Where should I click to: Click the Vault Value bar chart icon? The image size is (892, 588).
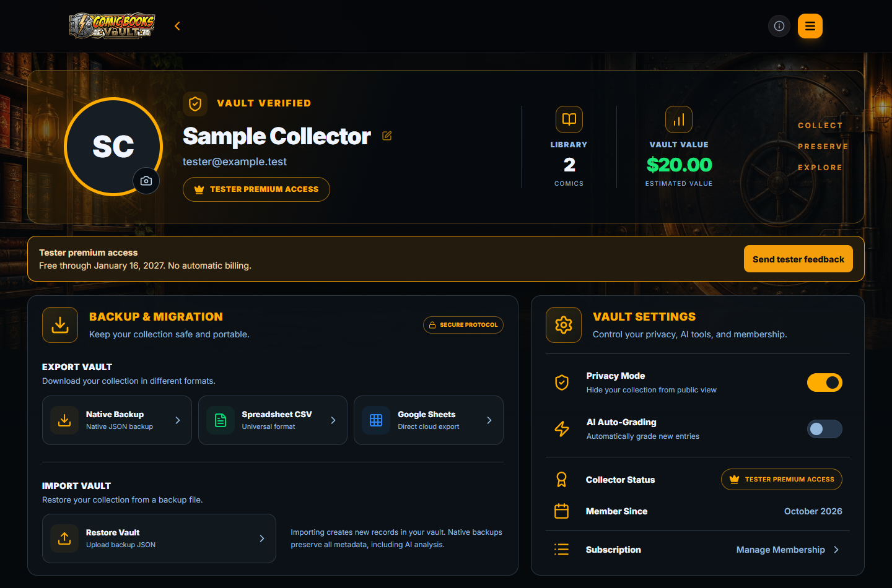pyautogui.click(x=679, y=119)
